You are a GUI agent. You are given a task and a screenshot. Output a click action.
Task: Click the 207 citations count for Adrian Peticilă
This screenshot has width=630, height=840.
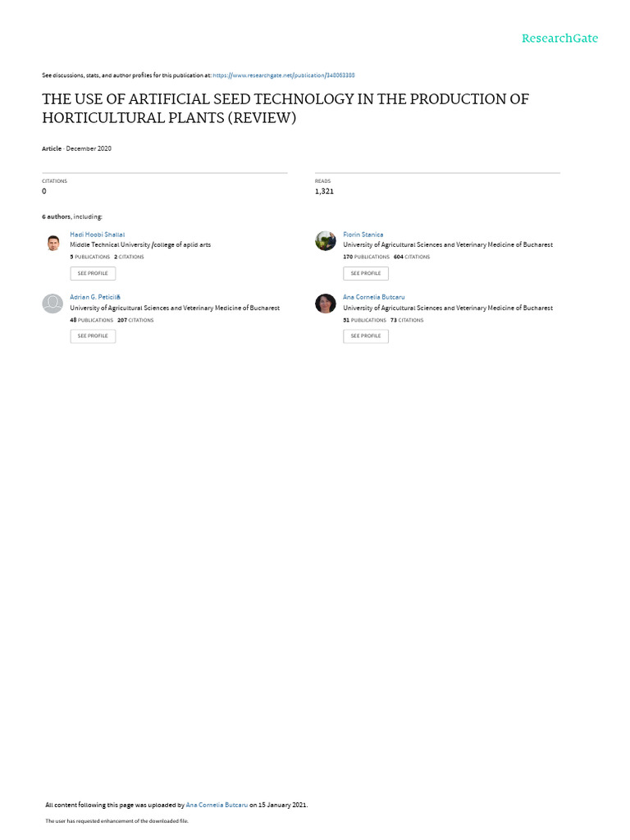pos(135,321)
